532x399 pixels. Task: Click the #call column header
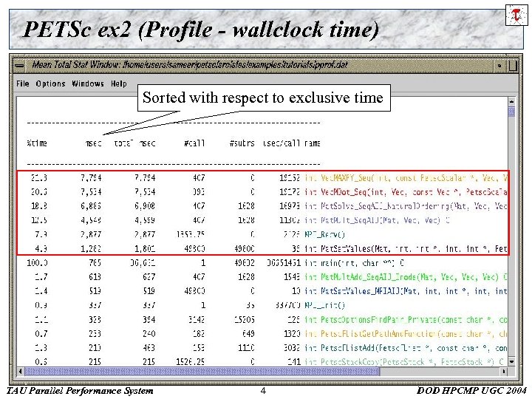pyautogui.click(x=194, y=143)
